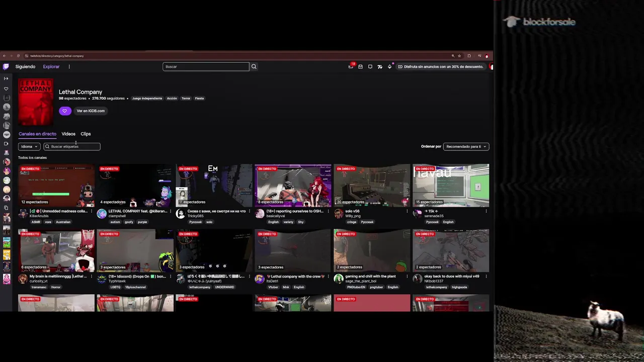Image resolution: width=644 pixels, height=362 pixels.
Task: Open the okay back to duos with miyui title
Action: pos(451,276)
